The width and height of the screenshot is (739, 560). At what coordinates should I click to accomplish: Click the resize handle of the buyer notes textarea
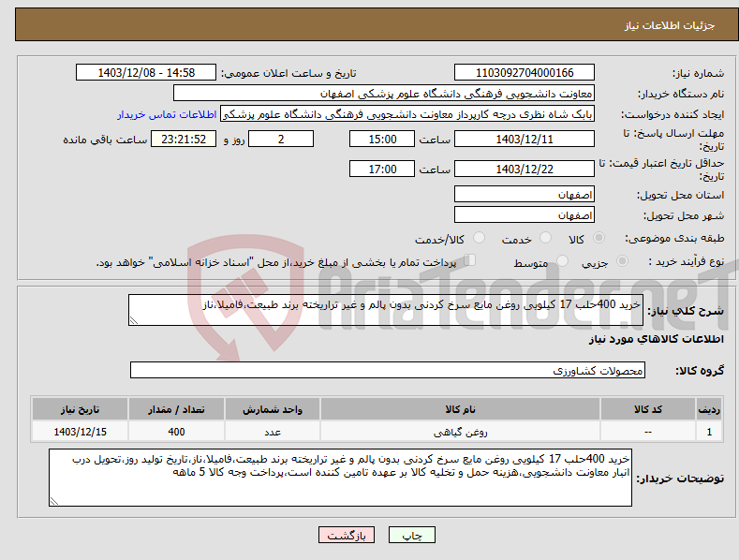[x=54, y=501]
